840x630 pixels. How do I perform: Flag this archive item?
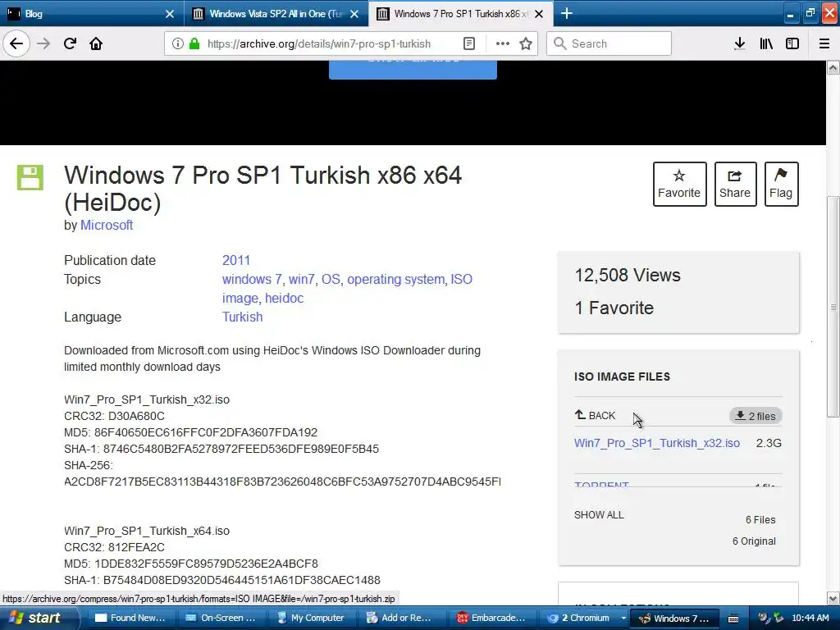click(781, 184)
